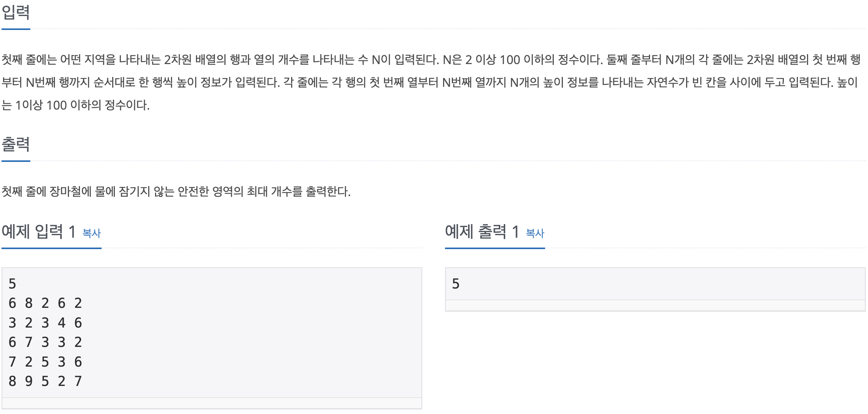Viewport: 868px width, 414px height.
Task: Click the 입력 section heading
Action: pos(16,12)
